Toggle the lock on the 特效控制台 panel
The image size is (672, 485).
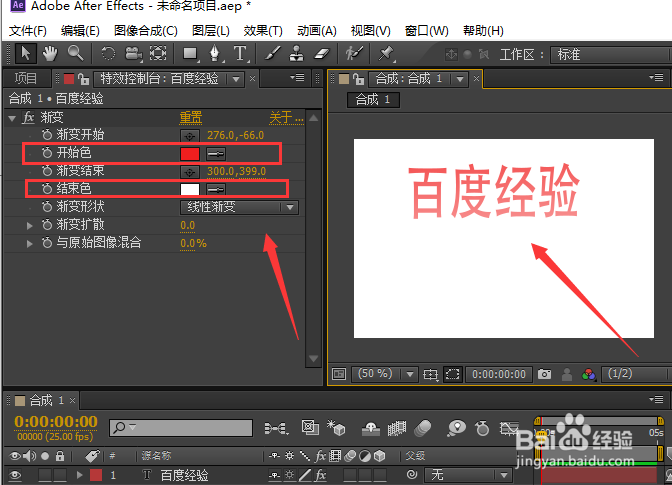[84, 79]
